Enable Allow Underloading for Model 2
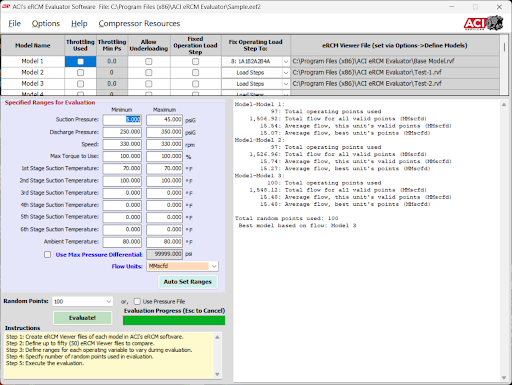The image size is (512, 385). (x=149, y=72)
